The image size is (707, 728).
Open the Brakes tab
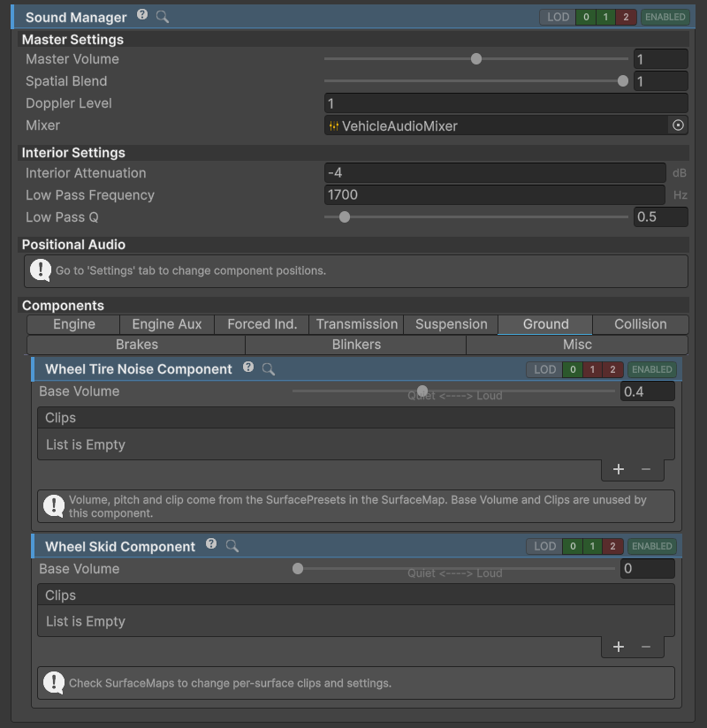(137, 345)
